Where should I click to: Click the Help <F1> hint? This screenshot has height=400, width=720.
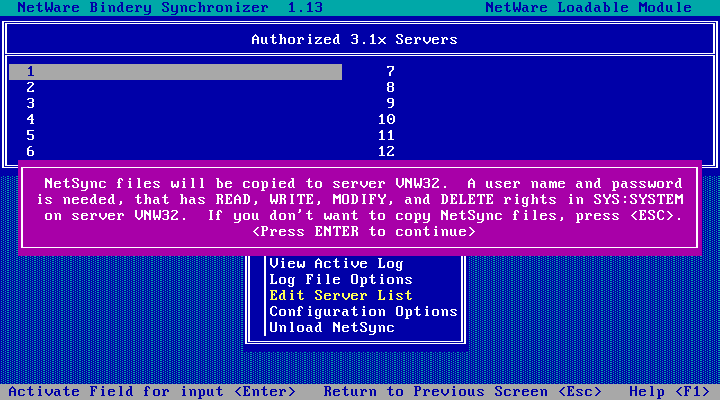669,392
